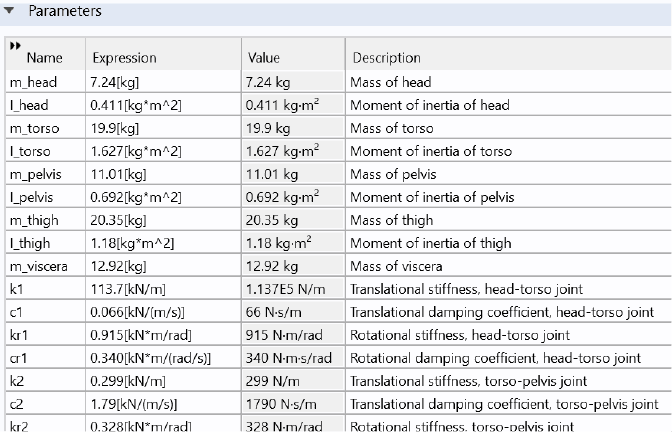
Task: Collapse the Parameters section triangle
Action: coord(12,11)
